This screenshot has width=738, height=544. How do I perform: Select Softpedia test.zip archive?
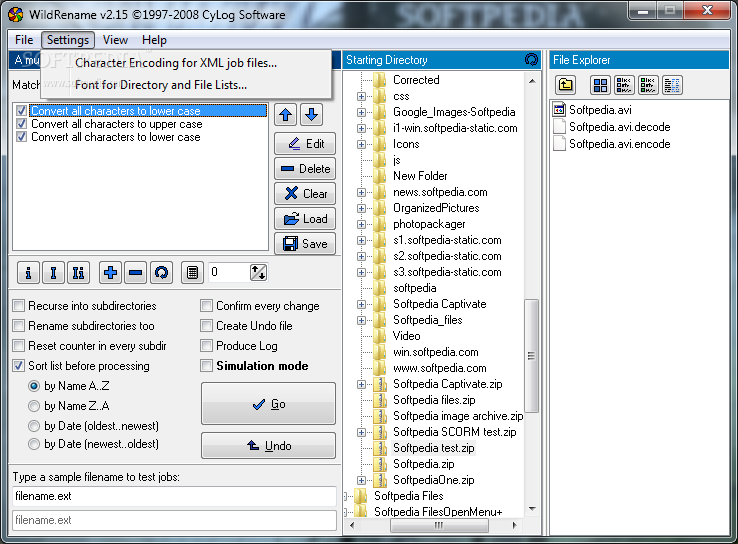click(433, 448)
